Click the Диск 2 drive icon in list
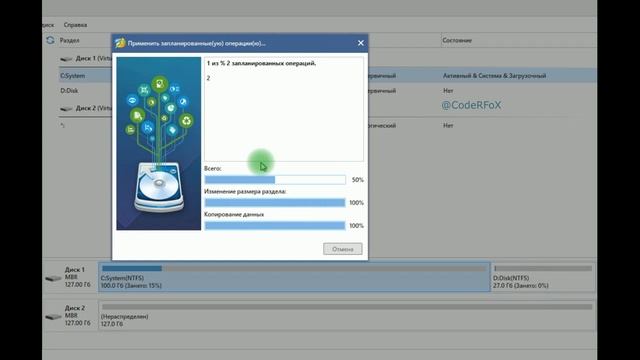 point(66,109)
